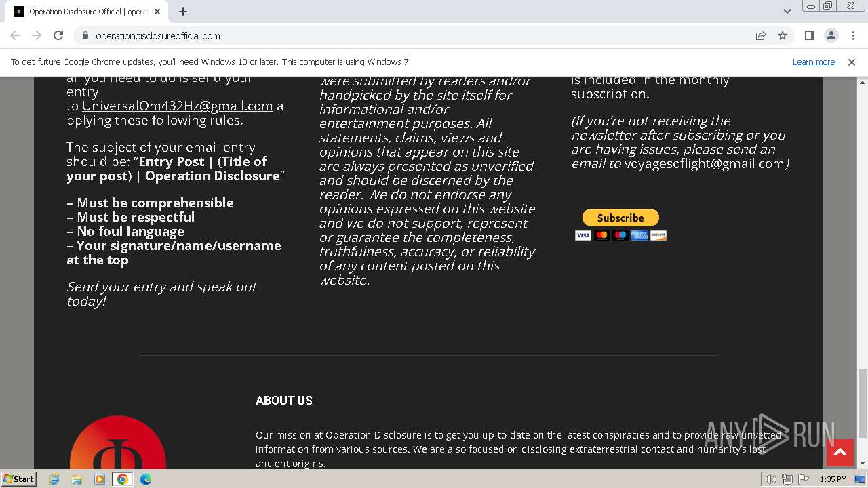Click the UniversalOm432Hz@gmail.com email link

click(178, 106)
